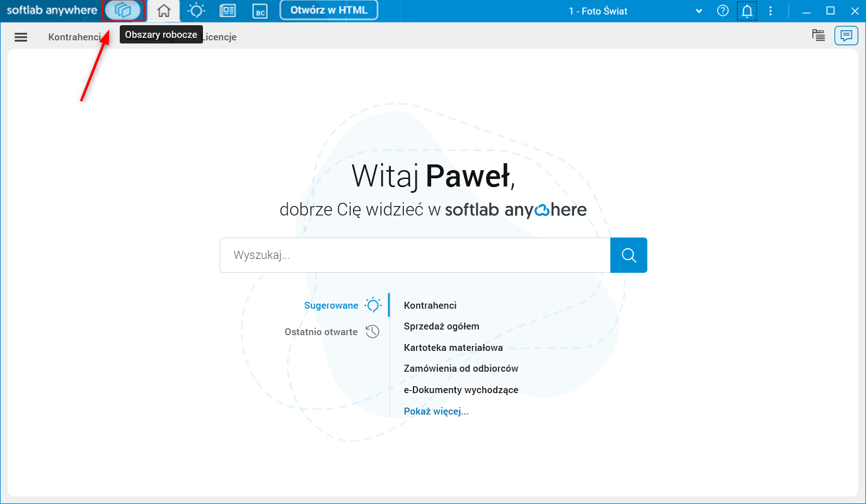This screenshot has height=504, width=866.
Task: Open the suggestions lightbulb icon
Action: point(196,11)
